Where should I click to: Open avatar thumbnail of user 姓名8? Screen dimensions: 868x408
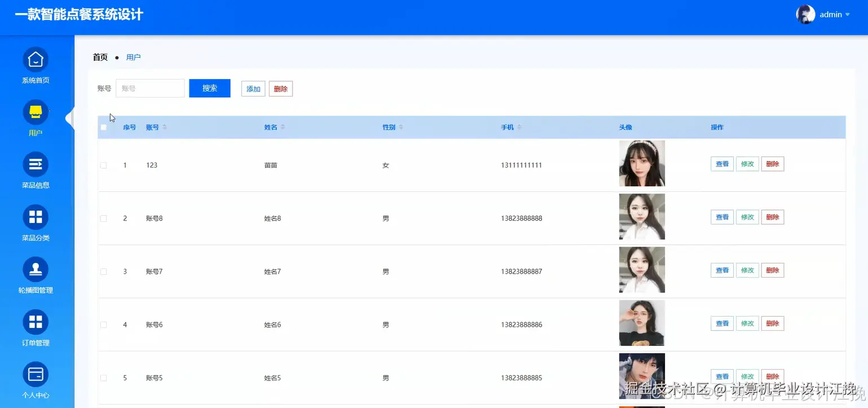[x=642, y=217]
